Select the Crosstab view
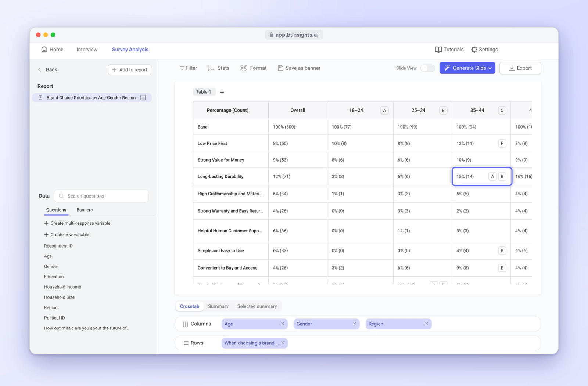Image resolution: width=588 pixels, height=386 pixels. tap(190, 306)
